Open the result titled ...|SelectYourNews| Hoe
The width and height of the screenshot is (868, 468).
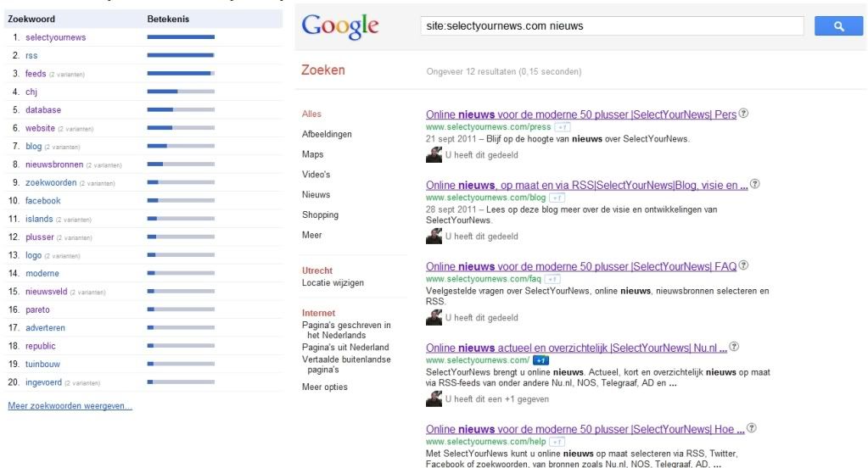(x=585, y=429)
